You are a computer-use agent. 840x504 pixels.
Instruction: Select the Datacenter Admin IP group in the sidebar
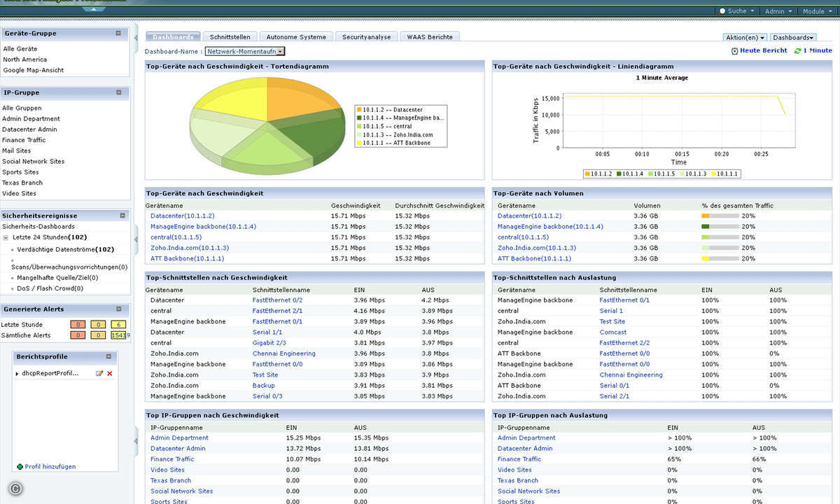click(29, 129)
